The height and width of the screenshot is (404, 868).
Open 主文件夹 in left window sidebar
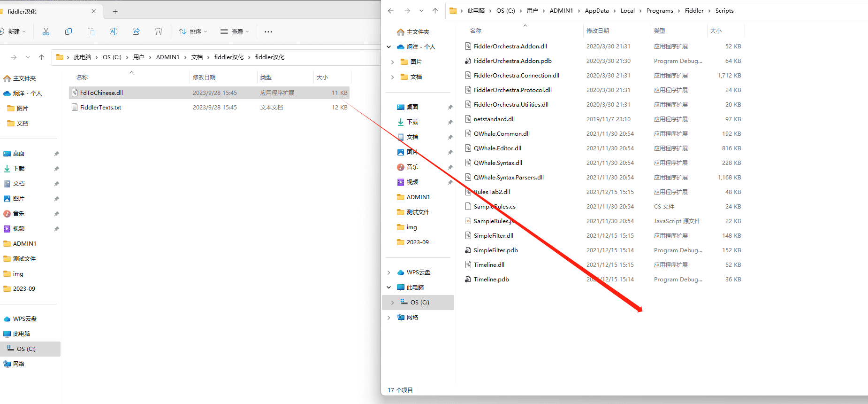(x=20, y=78)
